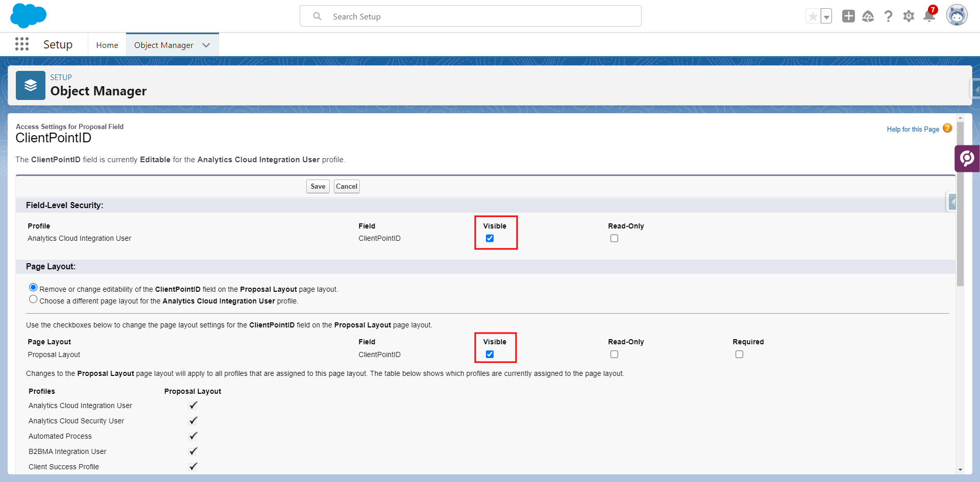Open the Trailhead guidance icon
Screen dimensions: 980x482
click(868, 16)
